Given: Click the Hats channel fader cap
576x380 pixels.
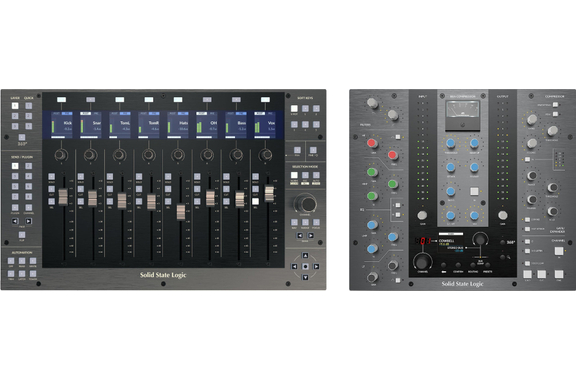Looking at the screenshot, I should [181, 212].
